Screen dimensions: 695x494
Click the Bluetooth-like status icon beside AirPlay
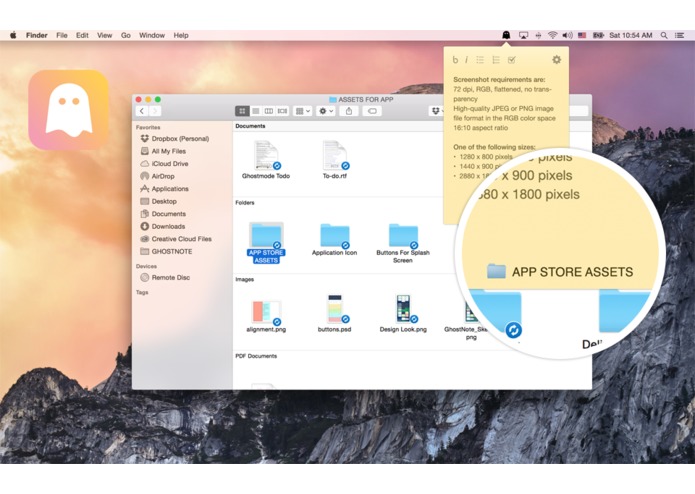point(539,35)
